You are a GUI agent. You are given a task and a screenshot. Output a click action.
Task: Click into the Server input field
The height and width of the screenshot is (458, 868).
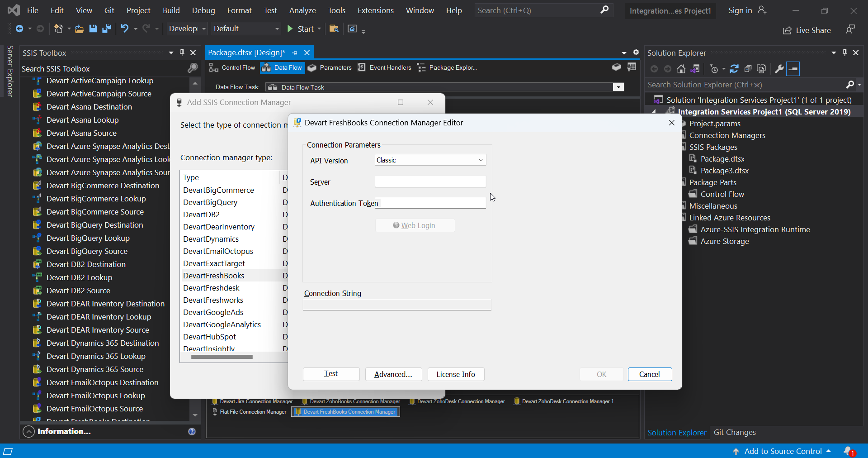click(x=430, y=181)
